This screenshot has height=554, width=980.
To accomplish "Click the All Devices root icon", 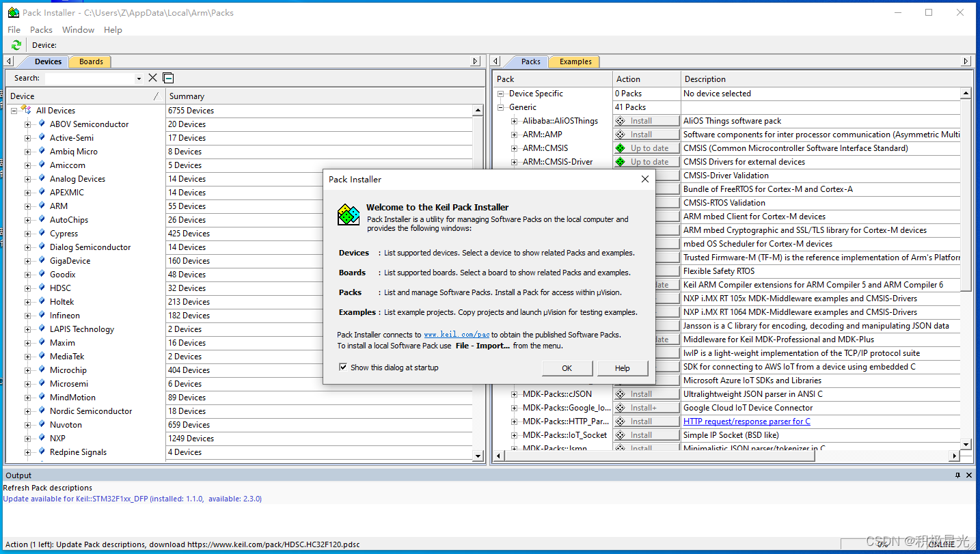I will 27,109.
